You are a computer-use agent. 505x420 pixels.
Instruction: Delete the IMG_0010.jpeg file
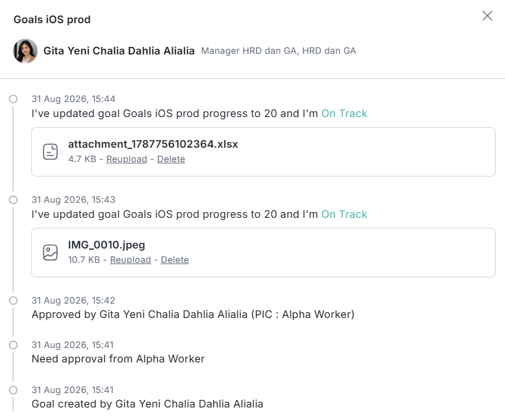tap(175, 260)
